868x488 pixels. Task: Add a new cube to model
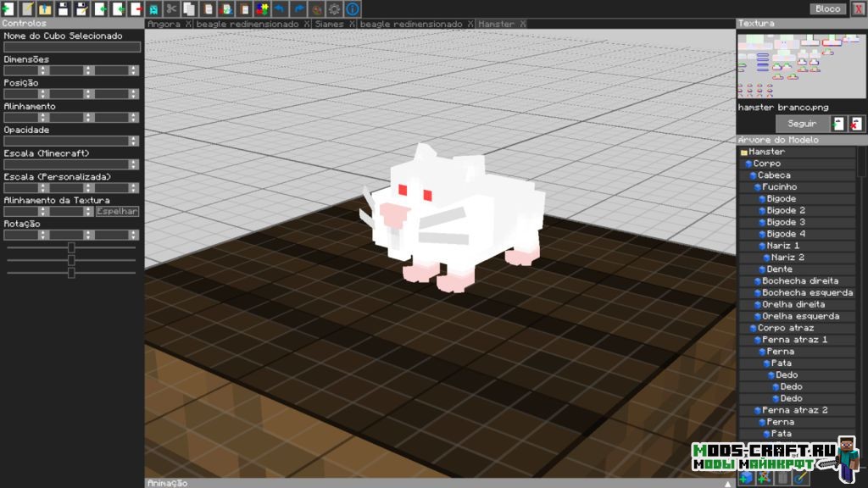[x=746, y=479]
